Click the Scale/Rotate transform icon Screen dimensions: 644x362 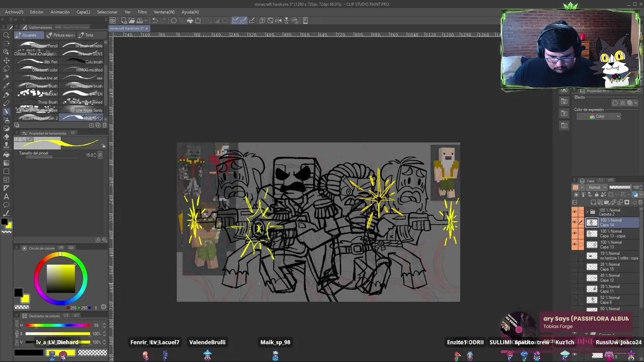pyautogui.click(x=198, y=21)
